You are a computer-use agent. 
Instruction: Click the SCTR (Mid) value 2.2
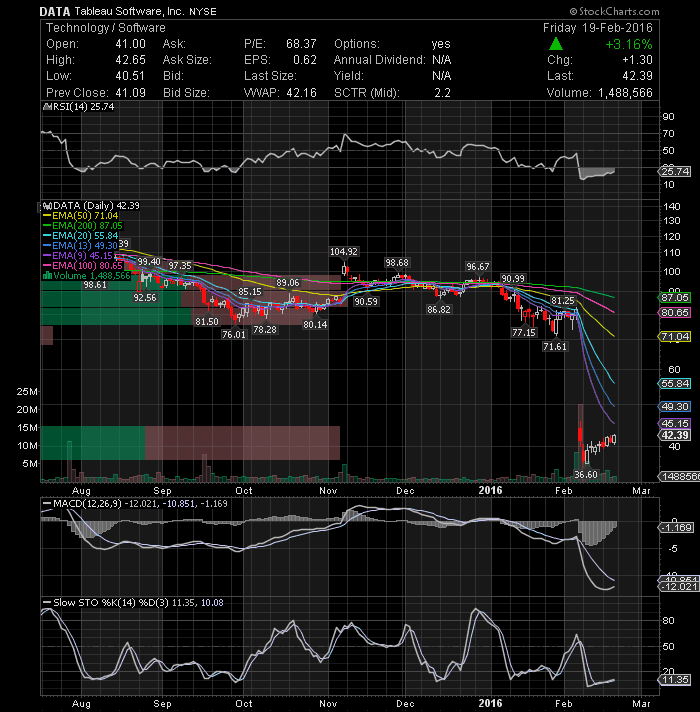pyautogui.click(x=442, y=93)
